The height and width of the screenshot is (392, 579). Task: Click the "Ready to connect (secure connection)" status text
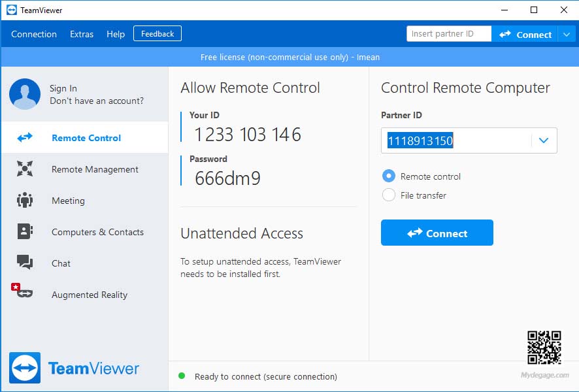coord(266,376)
